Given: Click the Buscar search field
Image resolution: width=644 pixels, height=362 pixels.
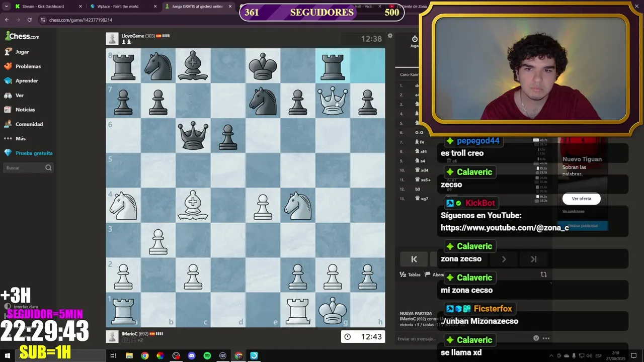Looking at the screenshot, I should (28, 168).
